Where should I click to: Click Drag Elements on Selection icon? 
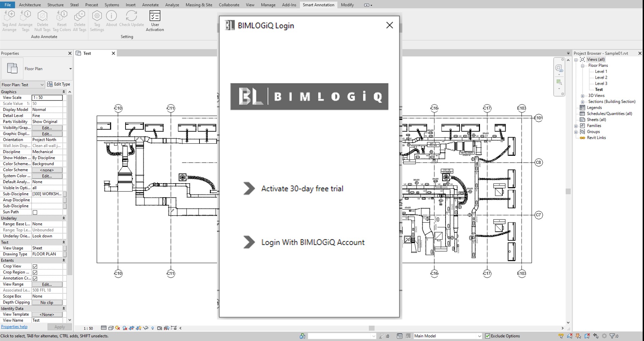point(596,336)
